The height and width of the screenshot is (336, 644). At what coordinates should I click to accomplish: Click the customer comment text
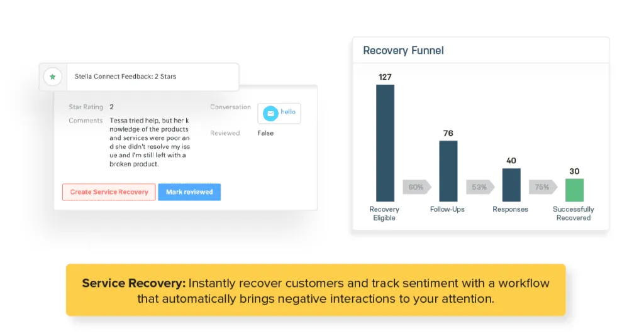pyautogui.click(x=149, y=142)
